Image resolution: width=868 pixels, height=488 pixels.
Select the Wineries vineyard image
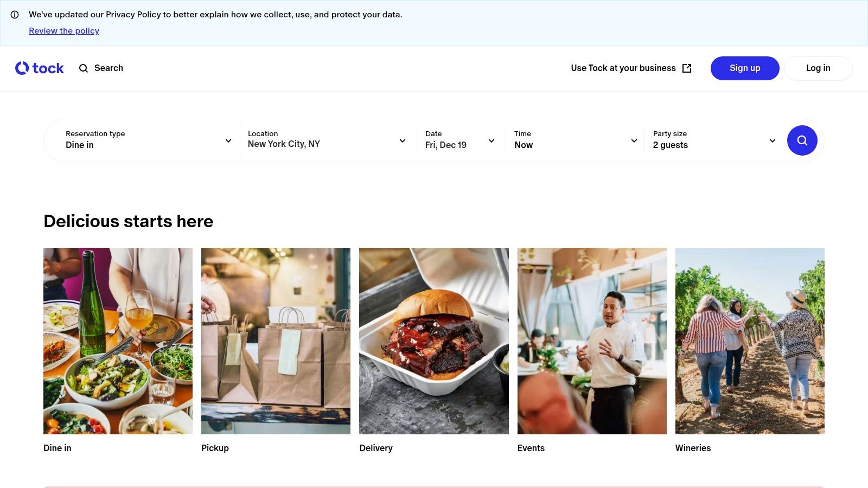pos(750,341)
